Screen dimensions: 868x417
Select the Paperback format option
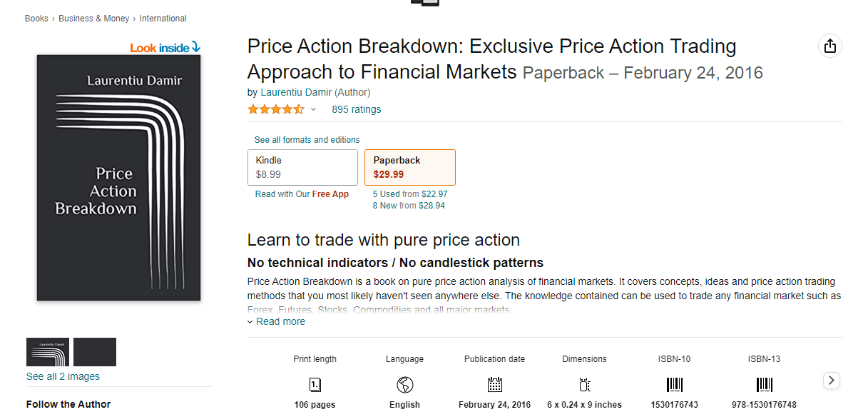pyautogui.click(x=410, y=167)
